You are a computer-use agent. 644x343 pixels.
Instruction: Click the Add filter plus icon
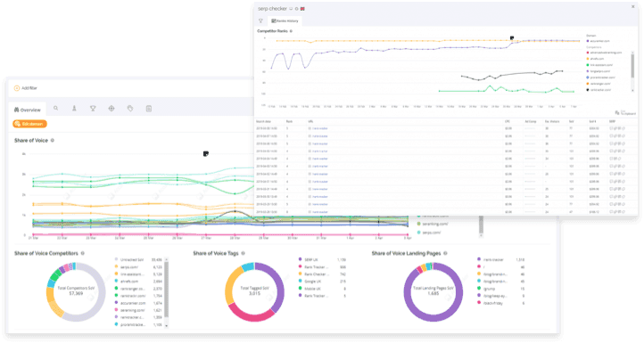click(17, 88)
